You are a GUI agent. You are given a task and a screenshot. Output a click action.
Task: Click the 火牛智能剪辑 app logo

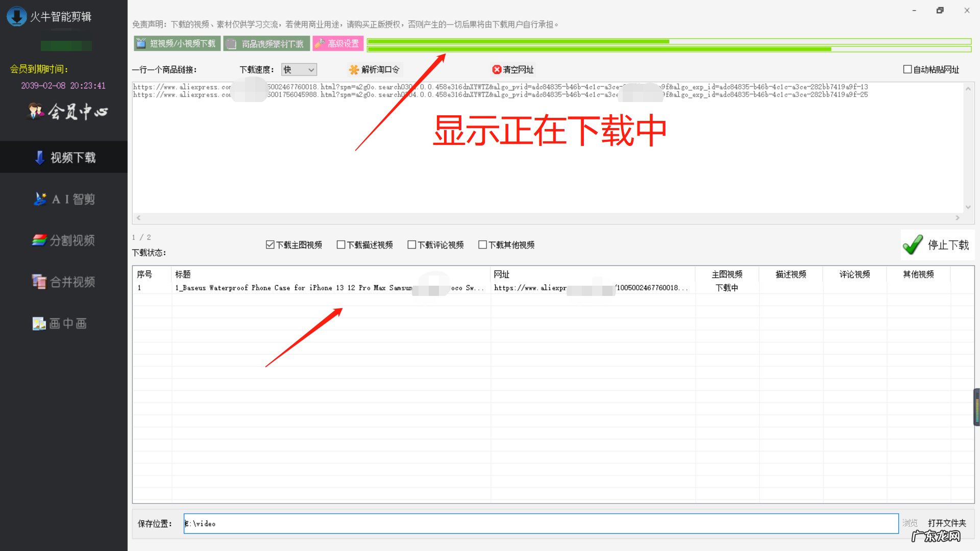(x=48, y=16)
